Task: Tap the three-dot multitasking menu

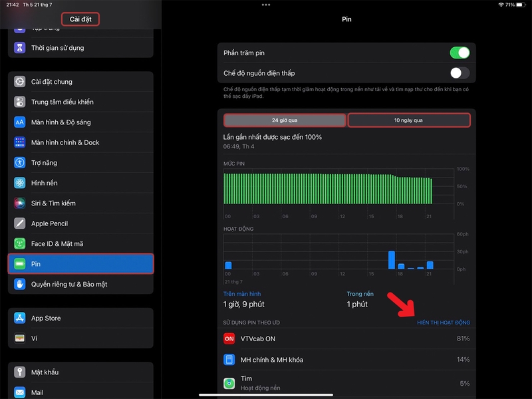Action: tap(266, 5)
